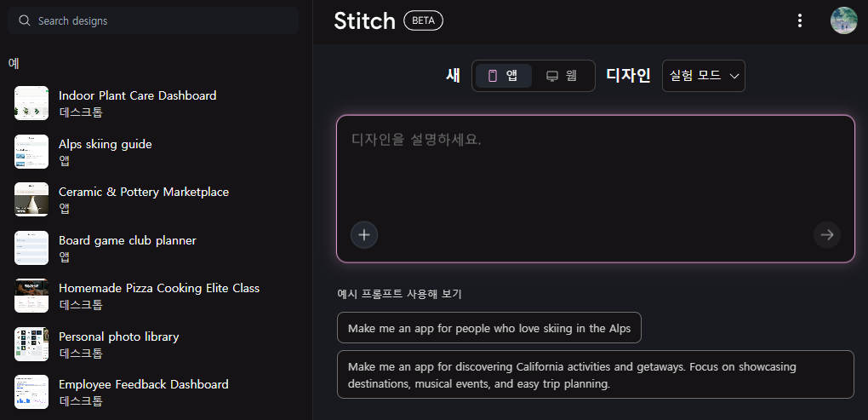Open the three-dot more options menu
The height and width of the screenshot is (420, 868).
(x=799, y=20)
